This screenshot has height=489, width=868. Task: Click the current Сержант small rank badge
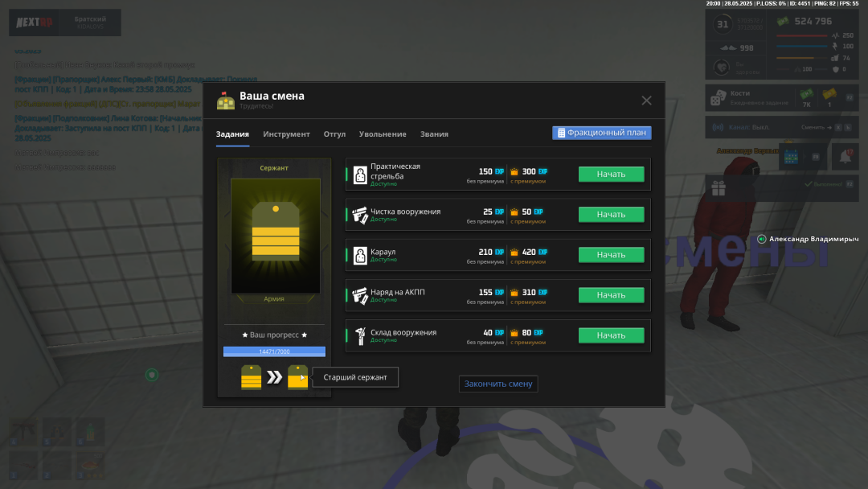click(251, 377)
